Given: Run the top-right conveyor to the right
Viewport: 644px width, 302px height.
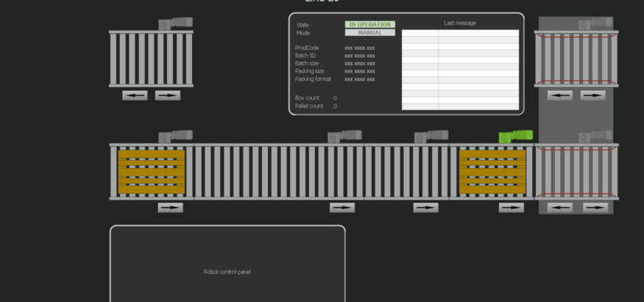Looking at the screenshot, I should [x=592, y=95].
